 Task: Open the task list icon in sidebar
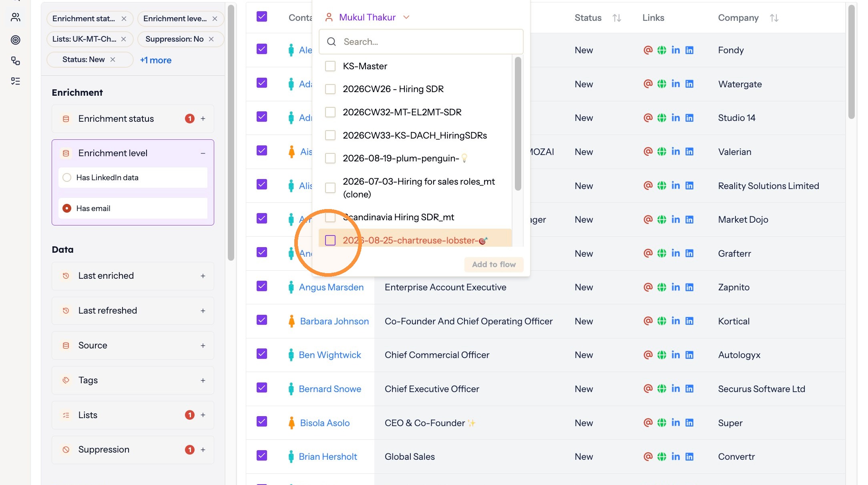[x=16, y=81]
